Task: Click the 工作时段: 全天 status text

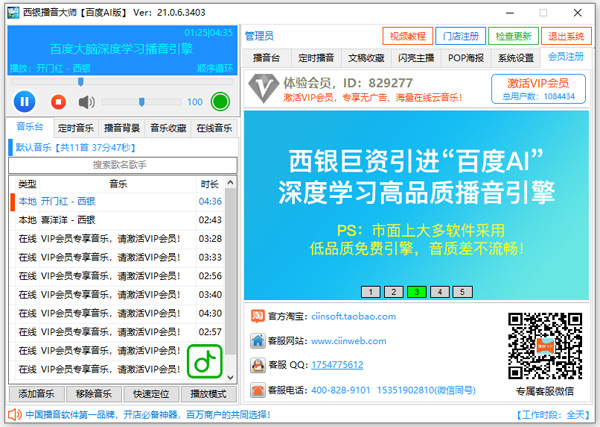Action: coord(553,415)
